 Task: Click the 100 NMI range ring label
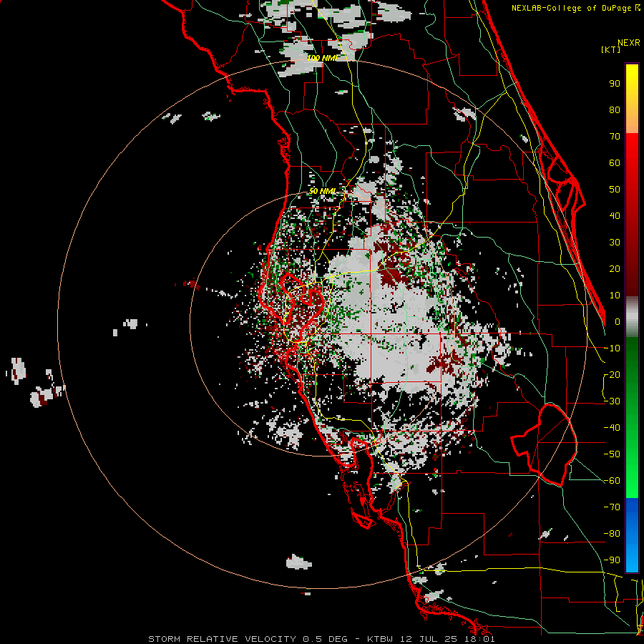[323, 58]
